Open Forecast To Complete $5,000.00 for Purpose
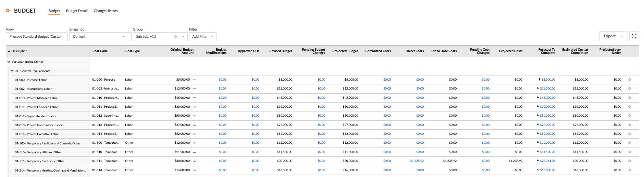Viewport: 644px width, 177px height. 548,80
